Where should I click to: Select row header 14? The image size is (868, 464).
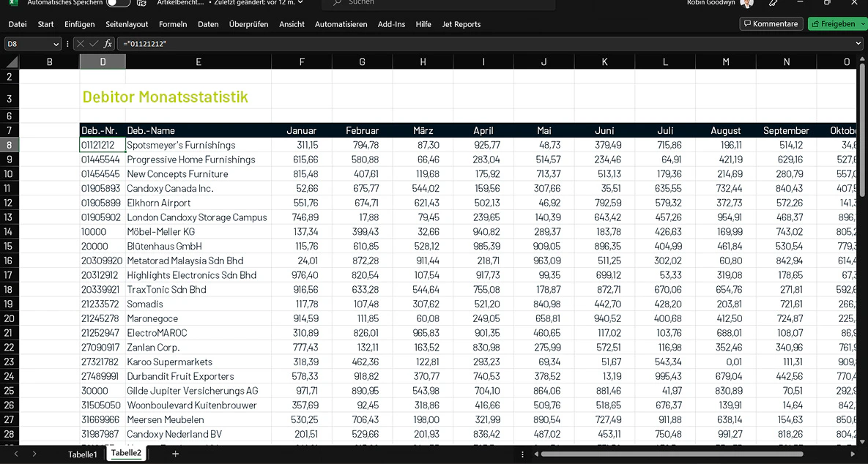(9, 232)
